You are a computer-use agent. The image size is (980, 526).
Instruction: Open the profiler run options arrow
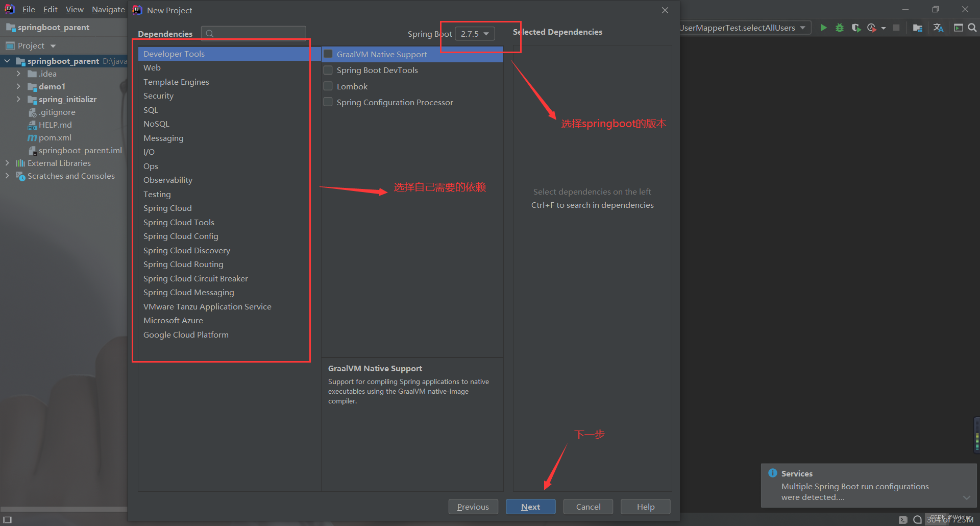[884, 28]
